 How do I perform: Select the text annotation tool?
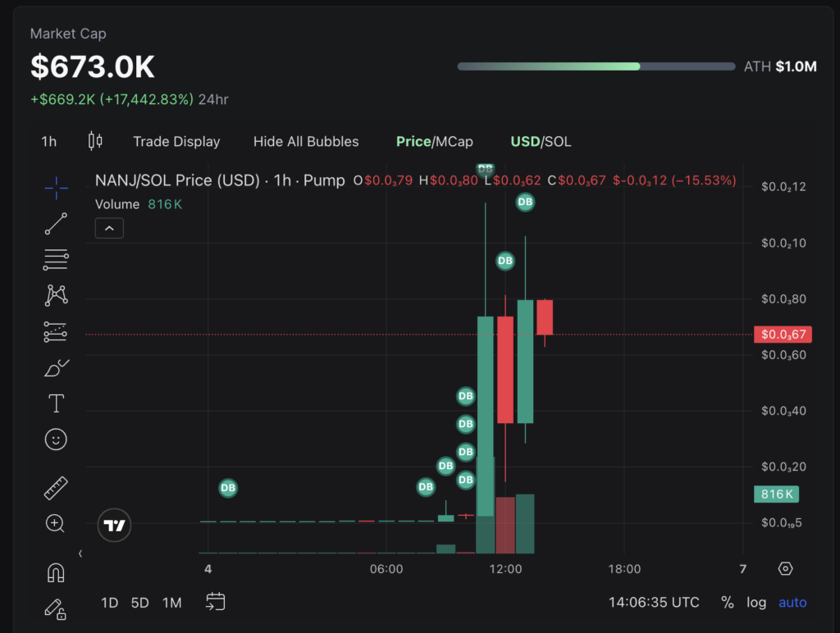(x=56, y=403)
